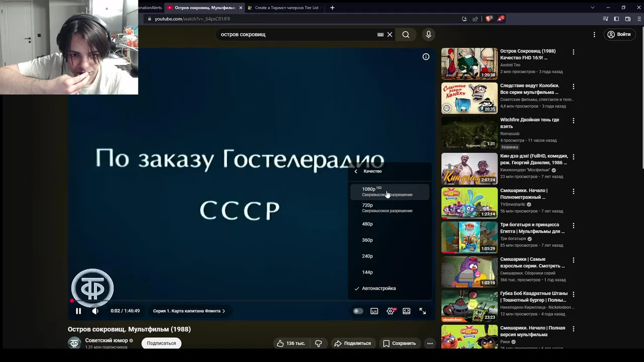Open more actions three-dot button below video
This screenshot has width=644, height=362.
click(430, 343)
